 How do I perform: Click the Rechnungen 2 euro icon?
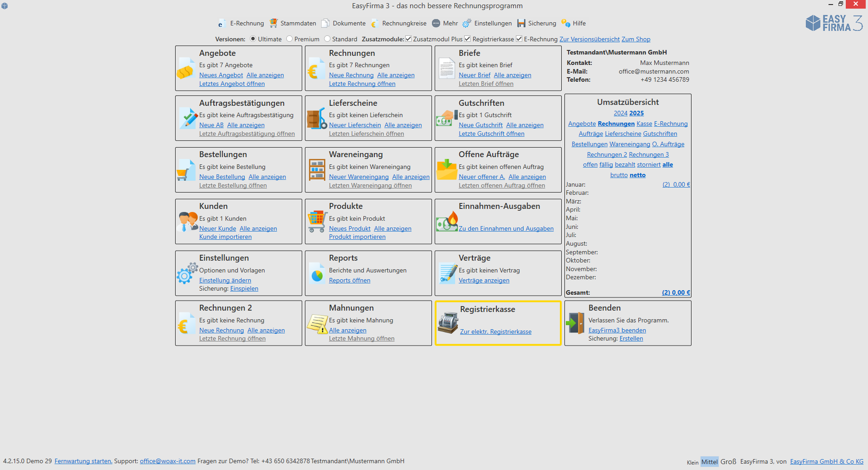(x=186, y=324)
